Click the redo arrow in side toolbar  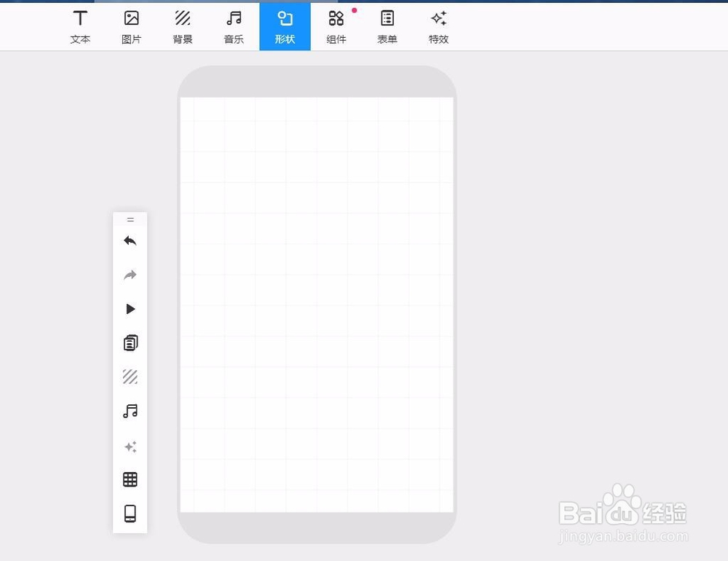(x=130, y=275)
